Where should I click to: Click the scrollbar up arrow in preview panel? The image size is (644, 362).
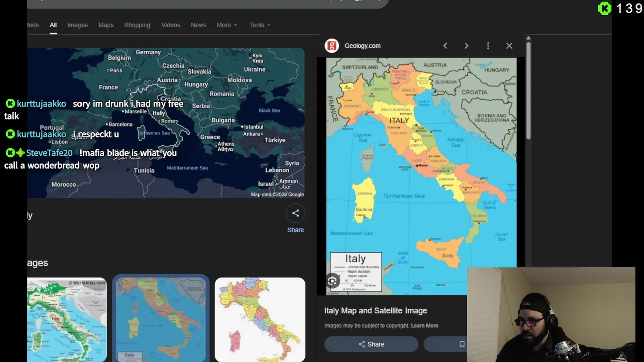pos(528,38)
